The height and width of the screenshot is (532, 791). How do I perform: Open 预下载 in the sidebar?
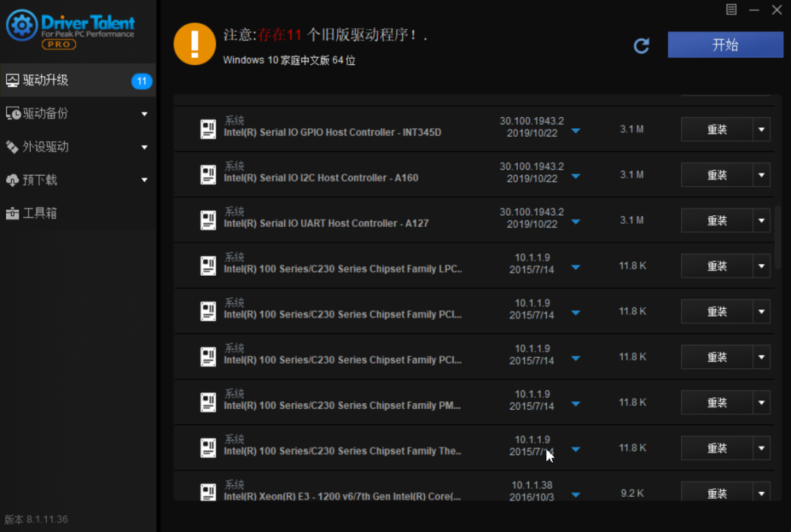tap(78, 180)
